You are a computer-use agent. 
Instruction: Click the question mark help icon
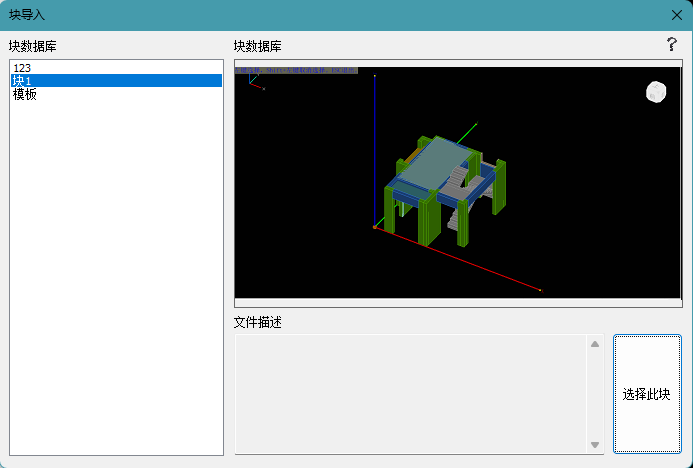pos(672,45)
